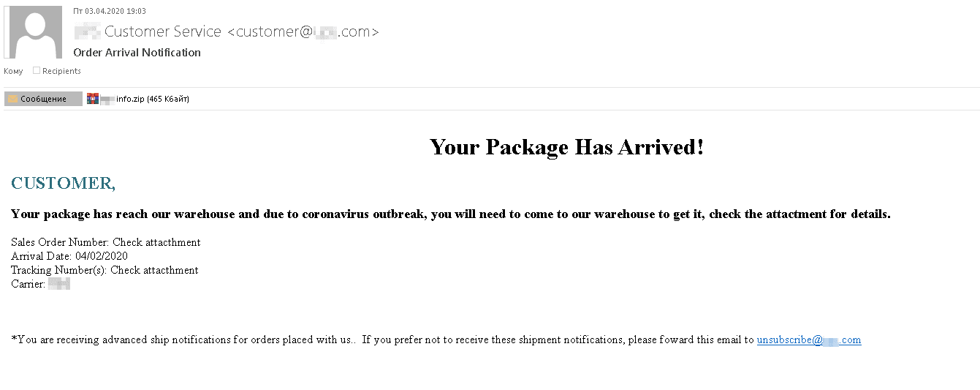The height and width of the screenshot is (390, 980).
Task: Click the Tracking Number(s) line
Action: [105, 270]
